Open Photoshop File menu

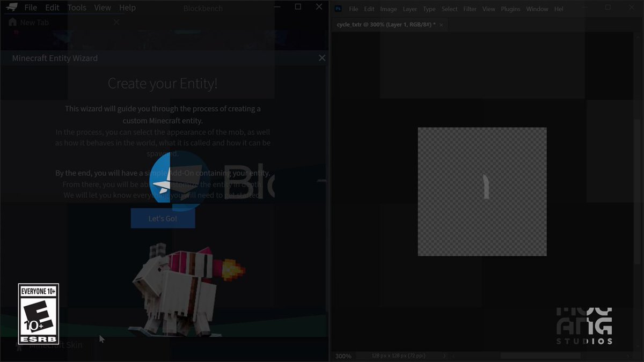(x=353, y=9)
